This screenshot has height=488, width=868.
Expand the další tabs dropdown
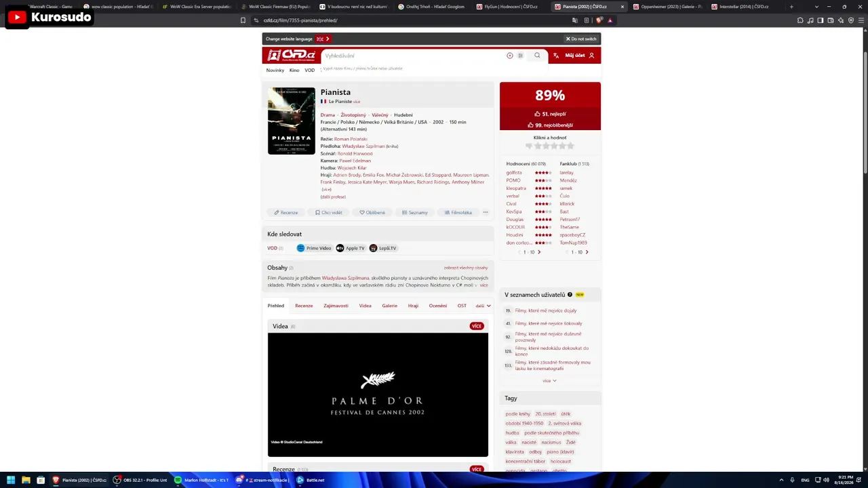tap(483, 306)
